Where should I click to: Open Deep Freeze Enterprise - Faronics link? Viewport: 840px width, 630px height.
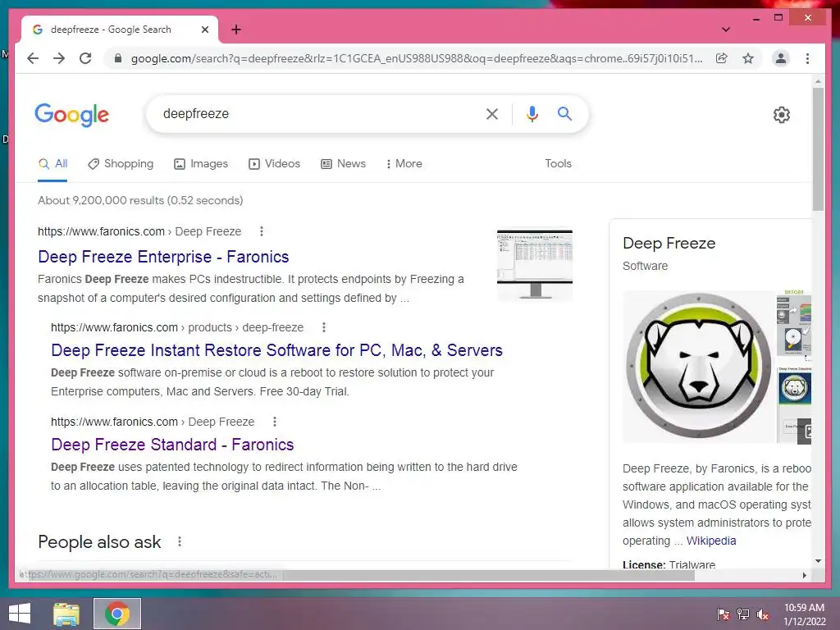pos(163,257)
